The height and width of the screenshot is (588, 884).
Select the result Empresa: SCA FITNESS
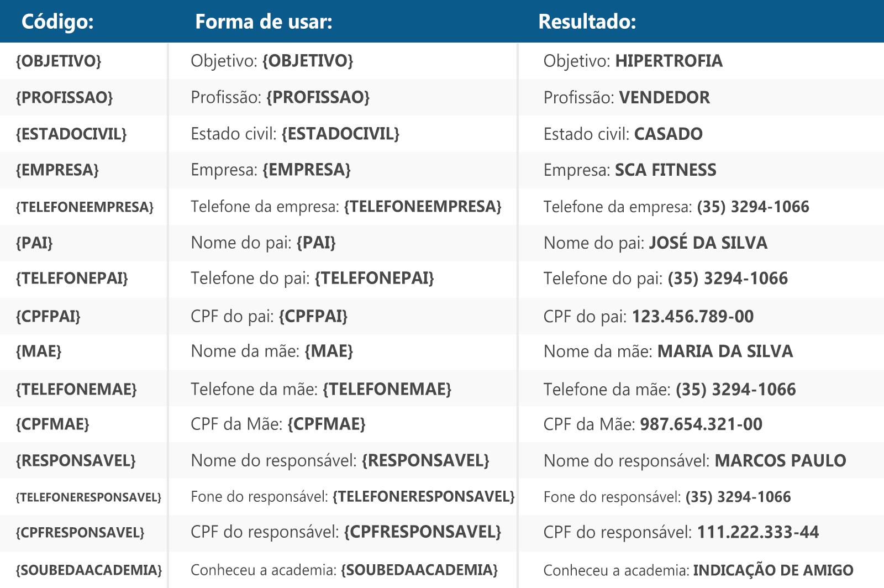630,170
